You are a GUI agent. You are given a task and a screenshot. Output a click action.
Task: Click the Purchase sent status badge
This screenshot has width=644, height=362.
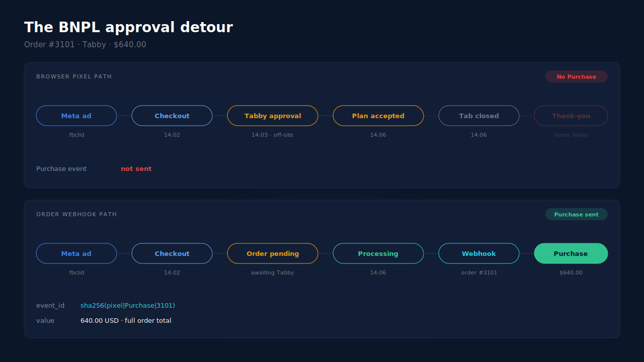coord(577,214)
